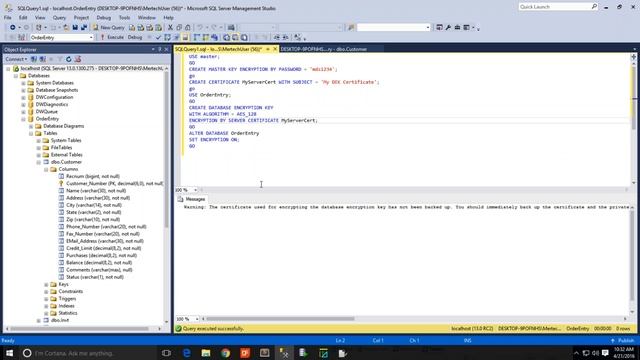
Task: Switch to the dbo.Customer tab
Action: coord(324,49)
